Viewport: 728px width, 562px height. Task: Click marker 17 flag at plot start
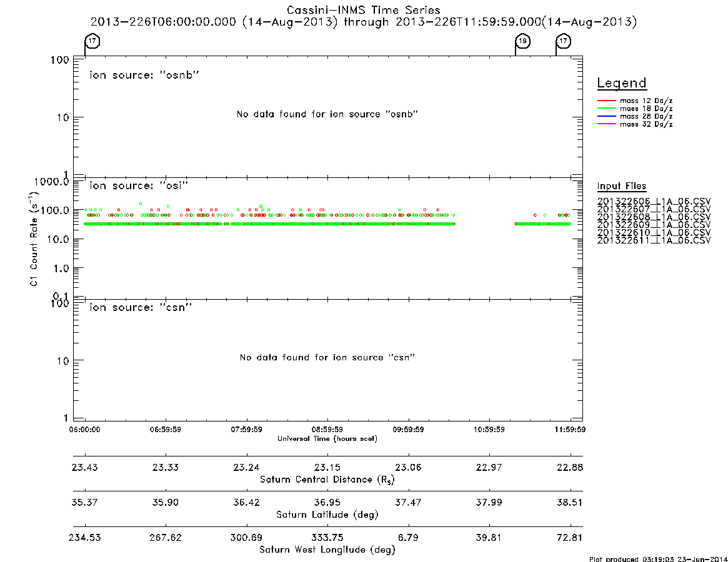coord(92,41)
